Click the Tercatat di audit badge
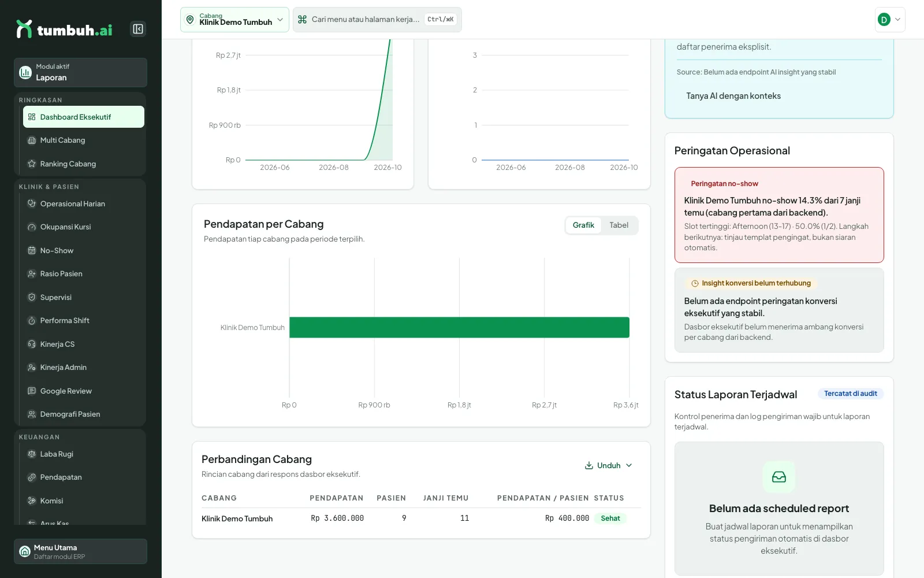924x578 pixels. click(851, 394)
